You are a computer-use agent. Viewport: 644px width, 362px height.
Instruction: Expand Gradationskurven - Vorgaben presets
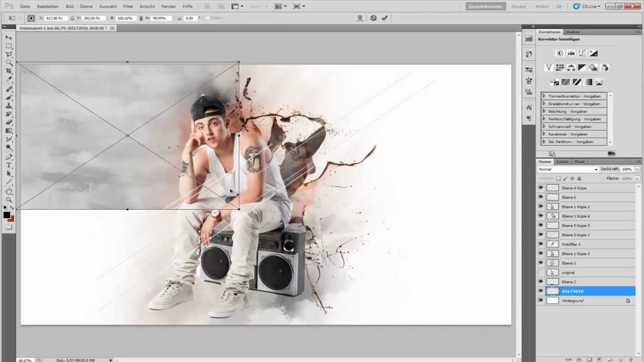pos(544,104)
